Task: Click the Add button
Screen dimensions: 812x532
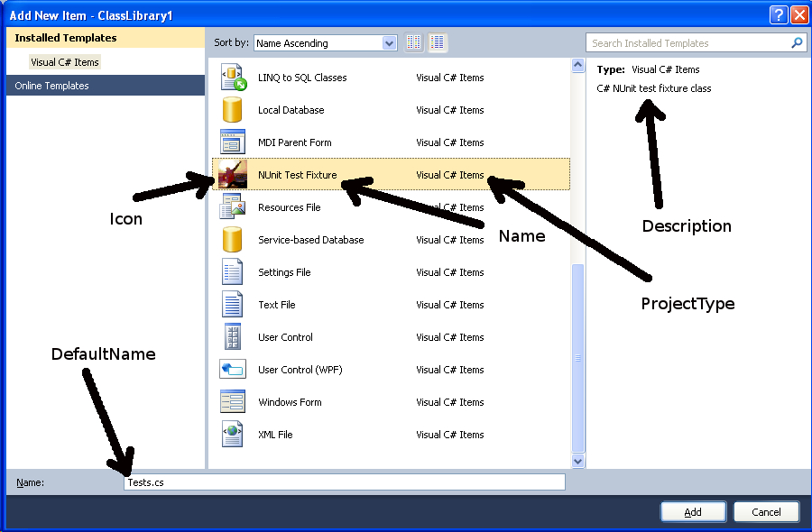Action: pos(693,512)
